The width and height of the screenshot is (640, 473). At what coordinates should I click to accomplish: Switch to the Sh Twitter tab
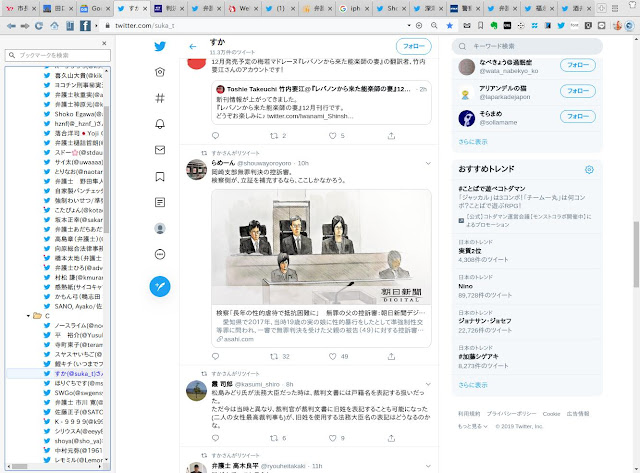point(391,8)
